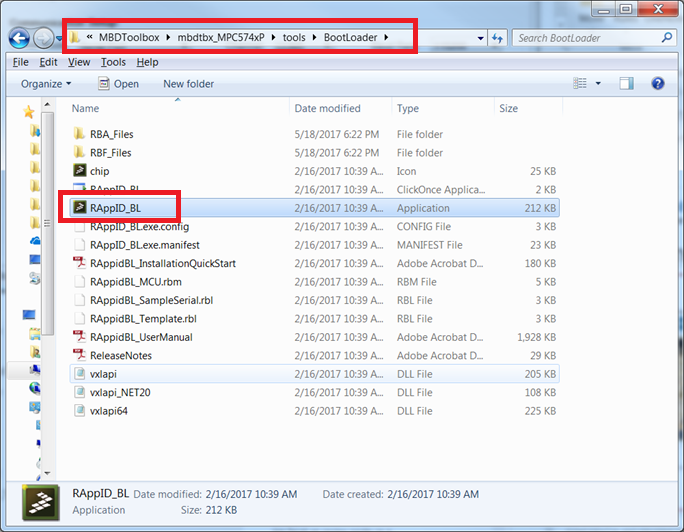
Task: Click the BootLoader breadcrumb segment
Action: 350,38
